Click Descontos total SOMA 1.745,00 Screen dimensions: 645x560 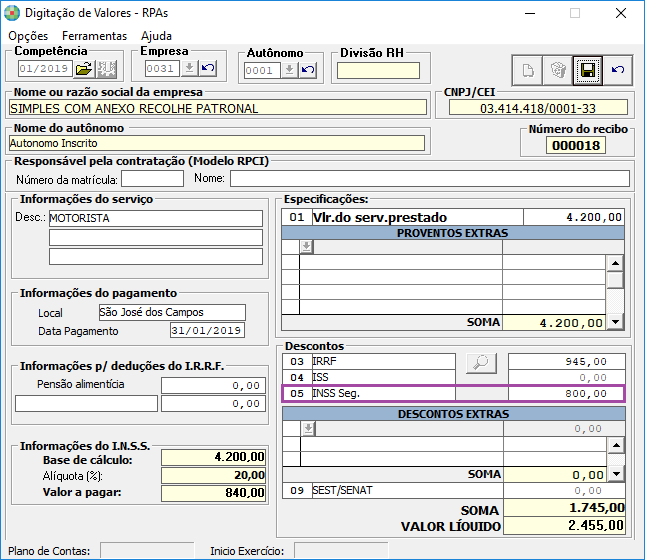click(564, 508)
